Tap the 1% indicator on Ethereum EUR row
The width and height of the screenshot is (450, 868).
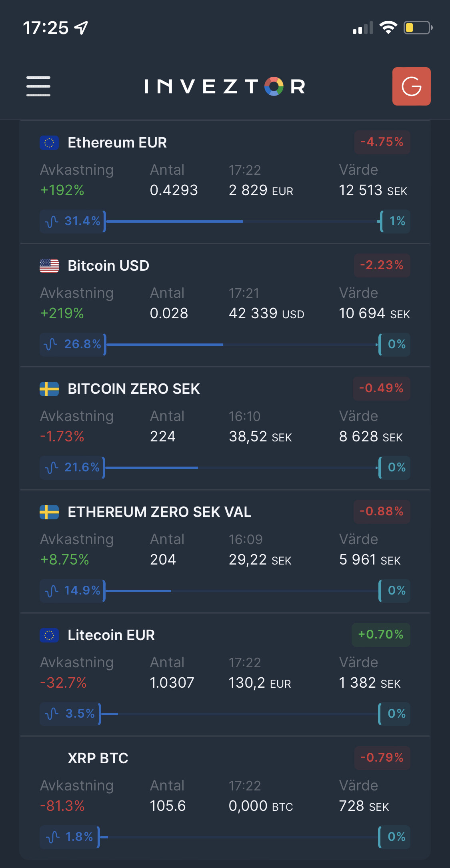pos(395,221)
